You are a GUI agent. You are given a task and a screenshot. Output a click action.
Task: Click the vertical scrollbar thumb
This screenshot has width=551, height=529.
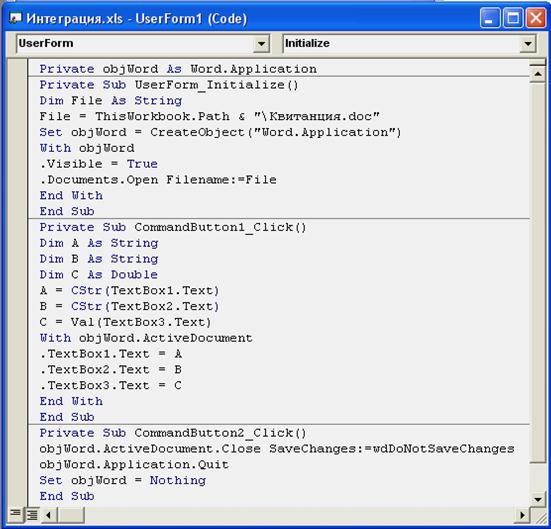538,273
